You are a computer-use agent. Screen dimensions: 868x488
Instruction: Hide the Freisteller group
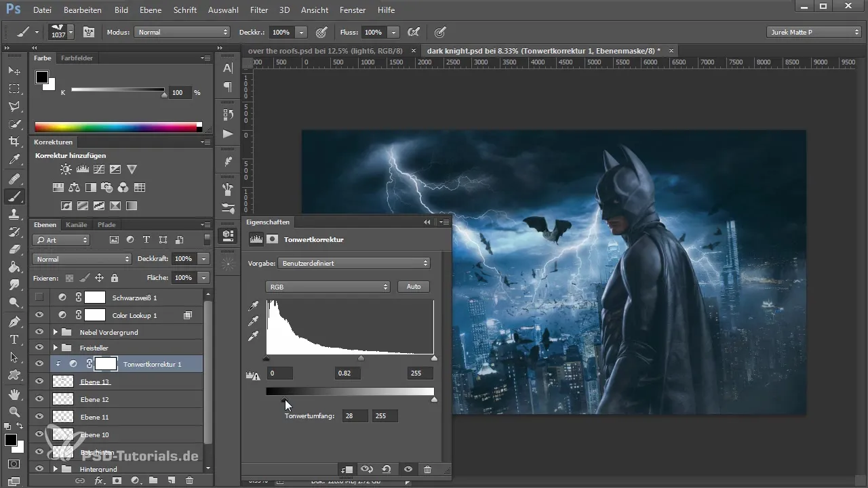(x=39, y=348)
